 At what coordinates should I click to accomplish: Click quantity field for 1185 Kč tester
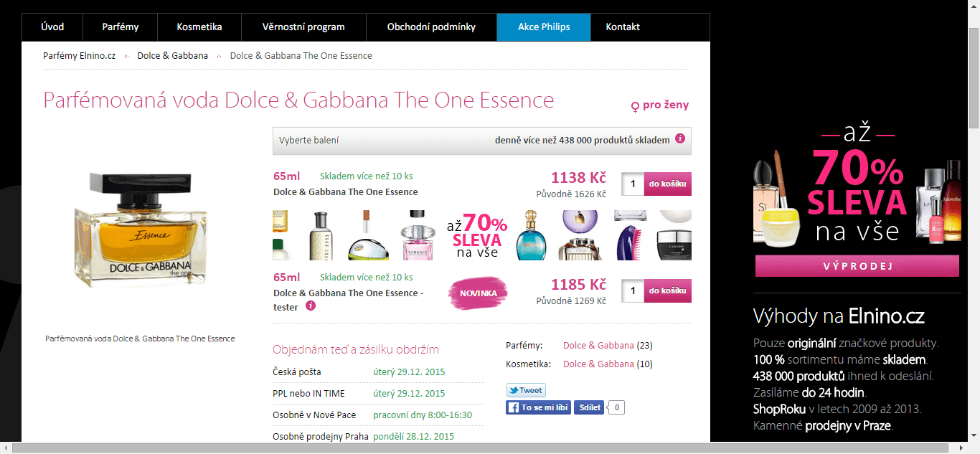633,290
